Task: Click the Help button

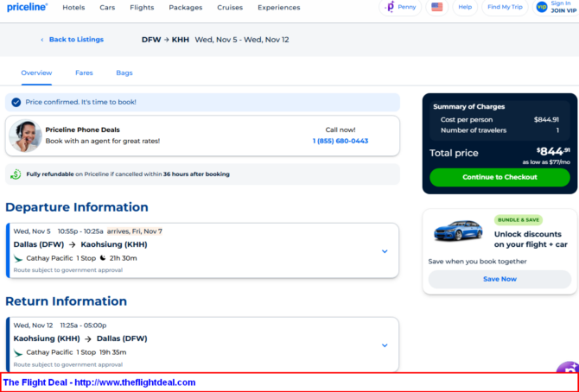Action: [465, 7]
